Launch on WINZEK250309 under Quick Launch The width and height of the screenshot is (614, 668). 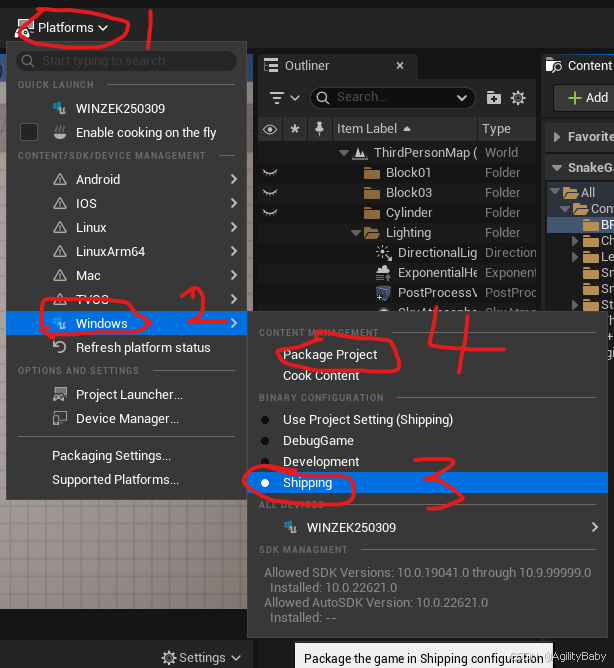point(127,109)
